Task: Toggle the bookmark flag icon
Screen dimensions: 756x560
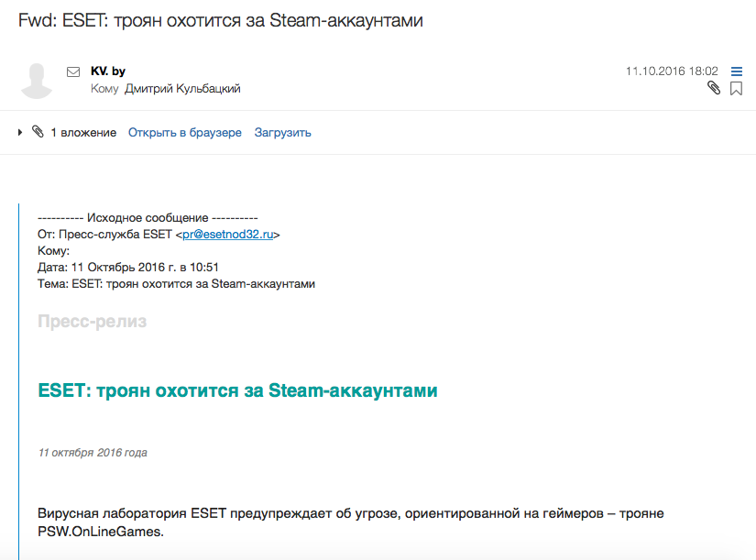Action: 736,88
